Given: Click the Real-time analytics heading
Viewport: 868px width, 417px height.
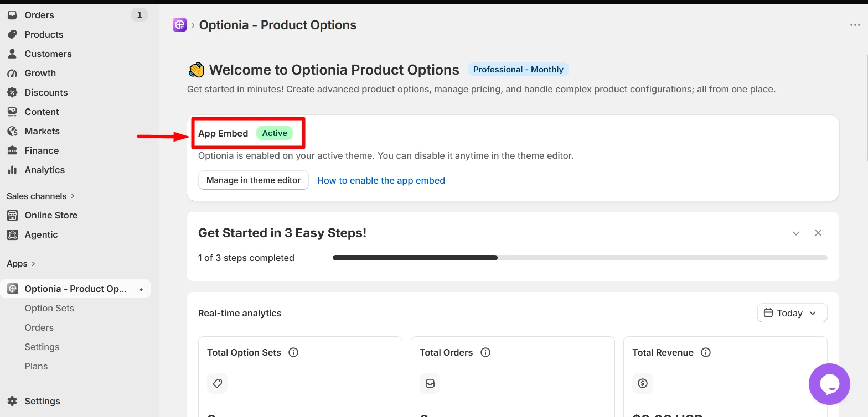Looking at the screenshot, I should (240, 313).
